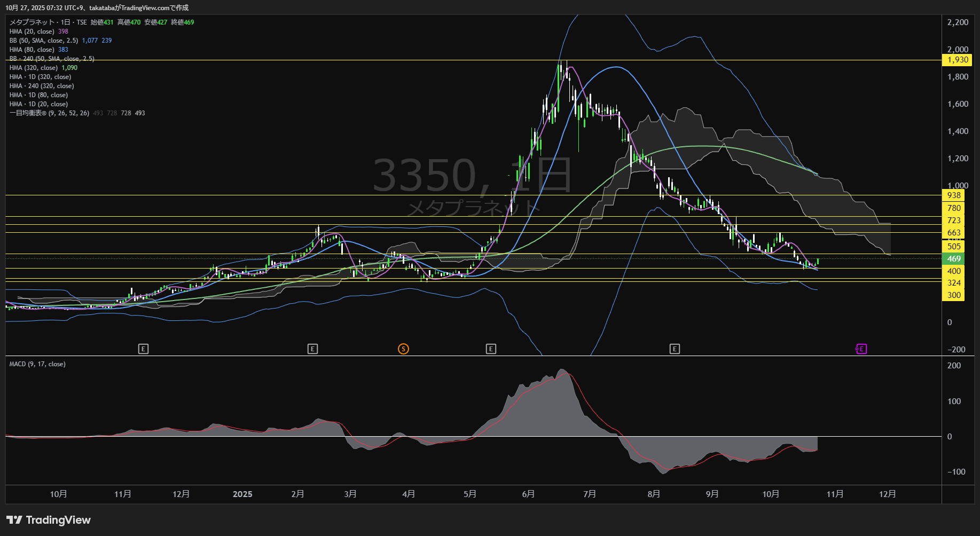Select the MACD (9, 17, close) pane title
Viewport: 980px width, 536px height.
click(x=37, y=364)
